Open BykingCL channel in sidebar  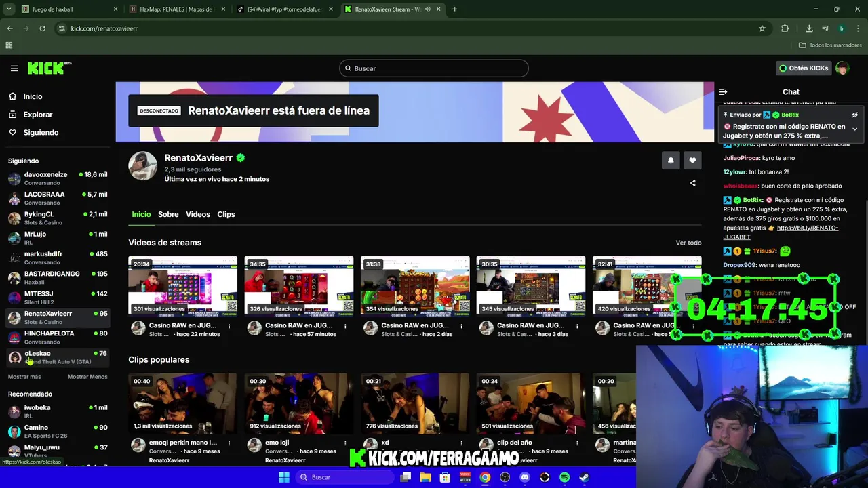pos(58,218)
